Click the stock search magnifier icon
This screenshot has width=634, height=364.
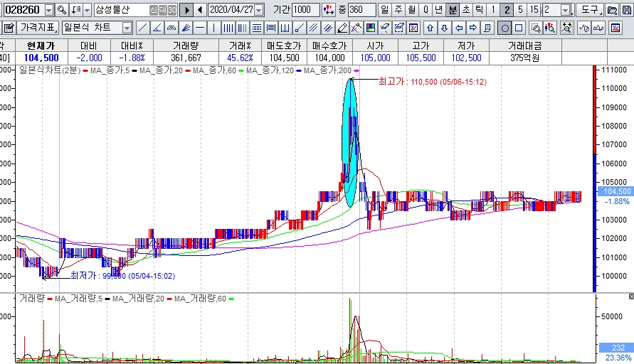tap(62, 10)
